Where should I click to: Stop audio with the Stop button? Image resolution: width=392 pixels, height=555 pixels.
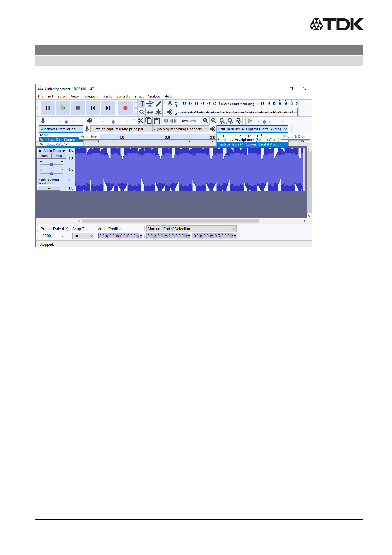(x=78, y=108)
